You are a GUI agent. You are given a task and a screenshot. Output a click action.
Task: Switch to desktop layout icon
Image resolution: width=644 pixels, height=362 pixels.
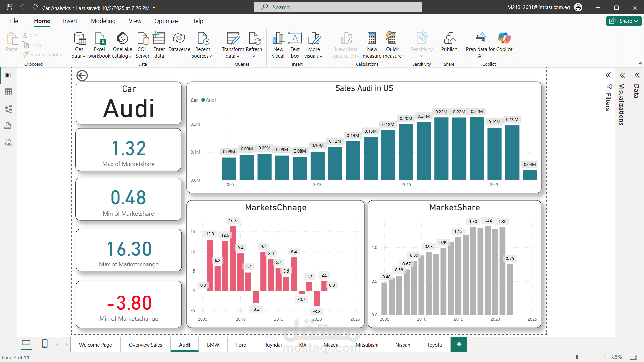pos(26,344)
